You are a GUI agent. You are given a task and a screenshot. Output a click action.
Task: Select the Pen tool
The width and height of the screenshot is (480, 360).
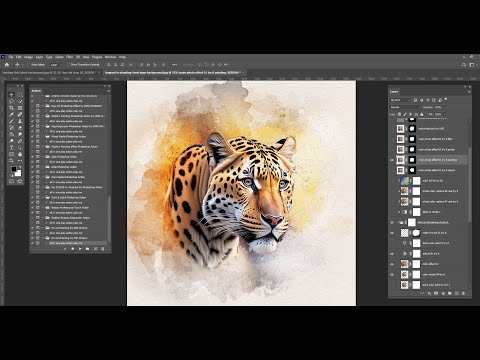tap(20, 141)
